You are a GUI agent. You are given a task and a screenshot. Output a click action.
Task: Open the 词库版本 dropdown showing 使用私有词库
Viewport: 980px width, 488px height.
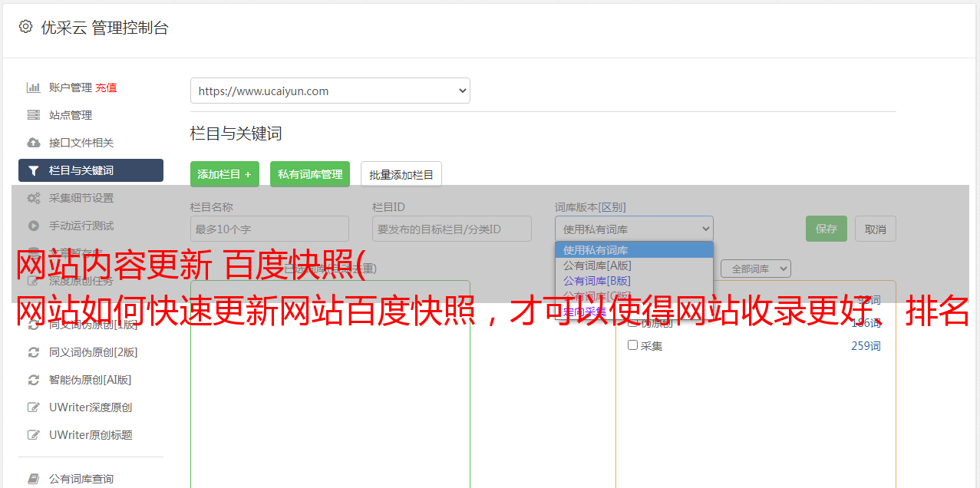tap(634, 229)
